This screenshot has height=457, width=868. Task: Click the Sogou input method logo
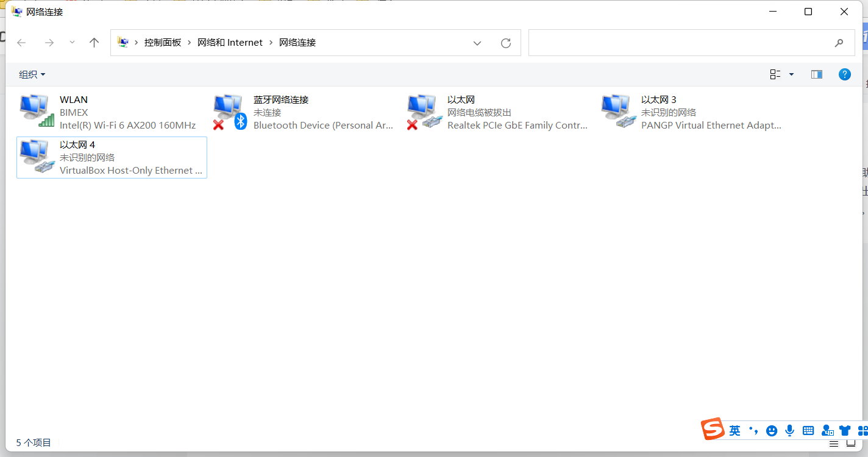pos(712,429)
